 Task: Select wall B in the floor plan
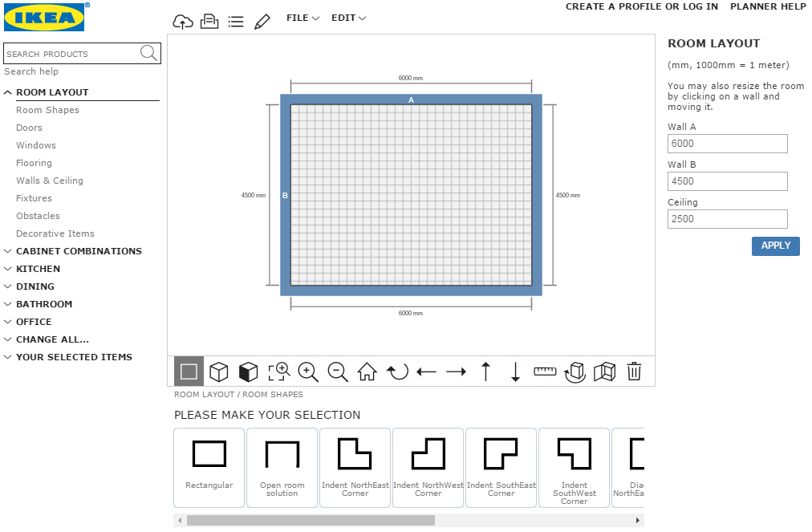click(x=286, y=195)
